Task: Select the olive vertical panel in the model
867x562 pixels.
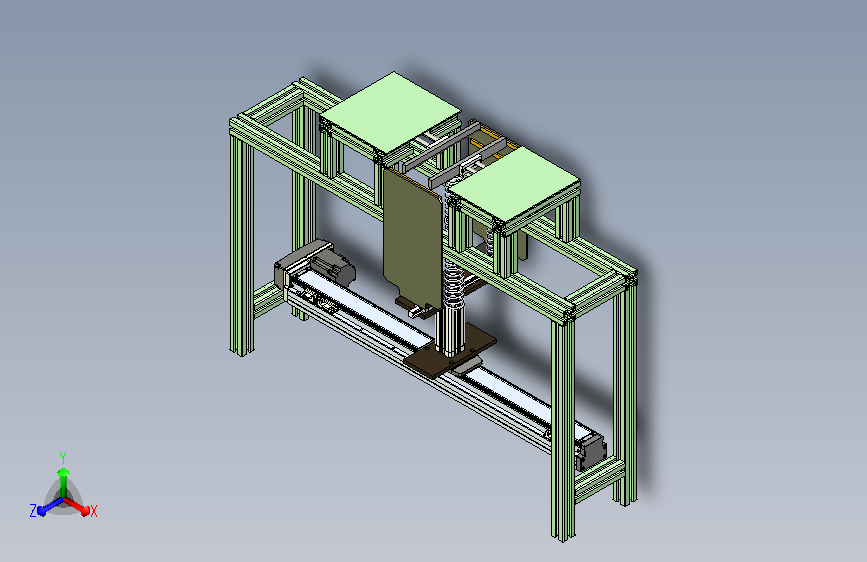Action: pyautogui.click(x=412, y=237)
